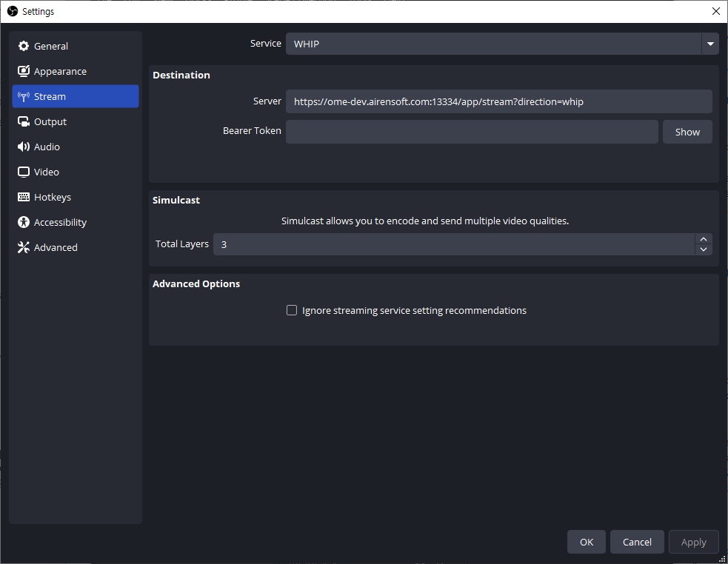Click the Hotkeys keyboard icon

pos(24,197)
